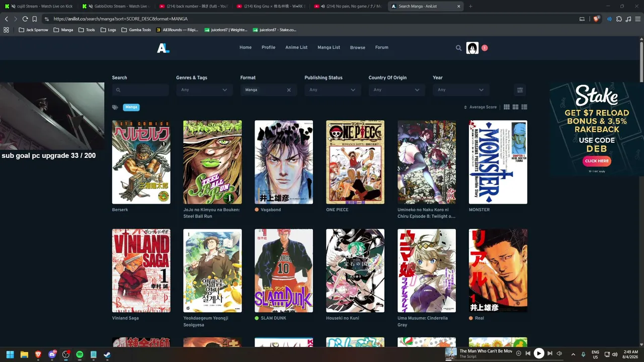This screenshot has height=362, width=644.
Task: Open Manga List in the navbar
Action: pos(329,48)
